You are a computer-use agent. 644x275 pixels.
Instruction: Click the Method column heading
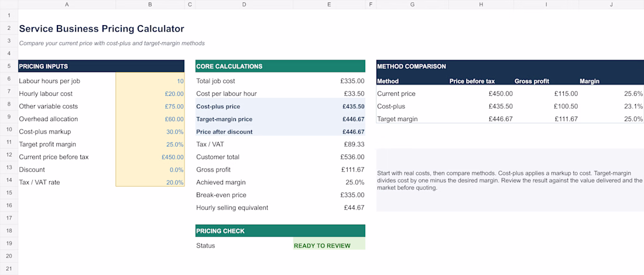(388, 81)
